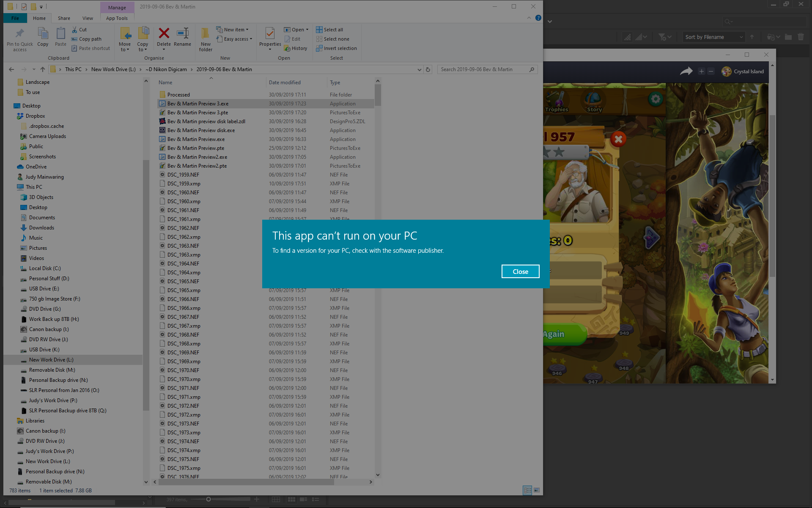The height and width of the screenshot is (508, 812).
Task: Click the thumbnail size slider handle
Action: [208, 500]
